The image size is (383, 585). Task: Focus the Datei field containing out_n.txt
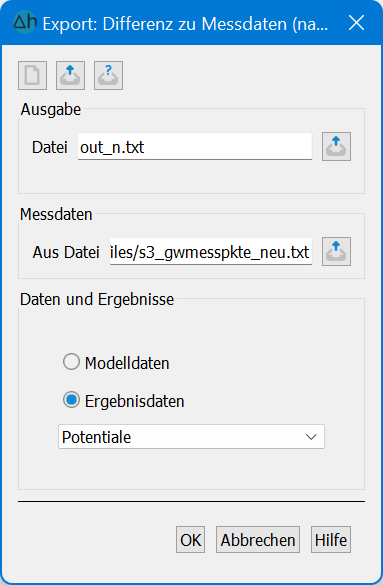pyautogui.click(x=195, y=147)
